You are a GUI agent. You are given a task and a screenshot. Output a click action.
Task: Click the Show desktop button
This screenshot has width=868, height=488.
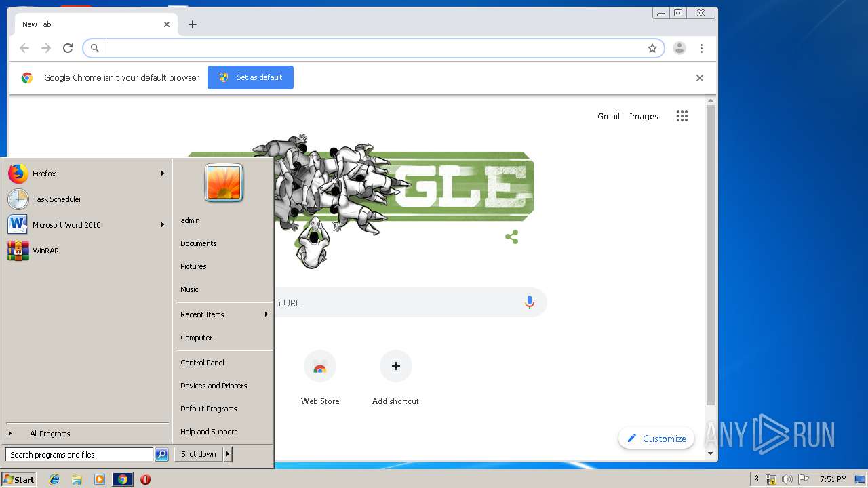[x=861, y=479]
